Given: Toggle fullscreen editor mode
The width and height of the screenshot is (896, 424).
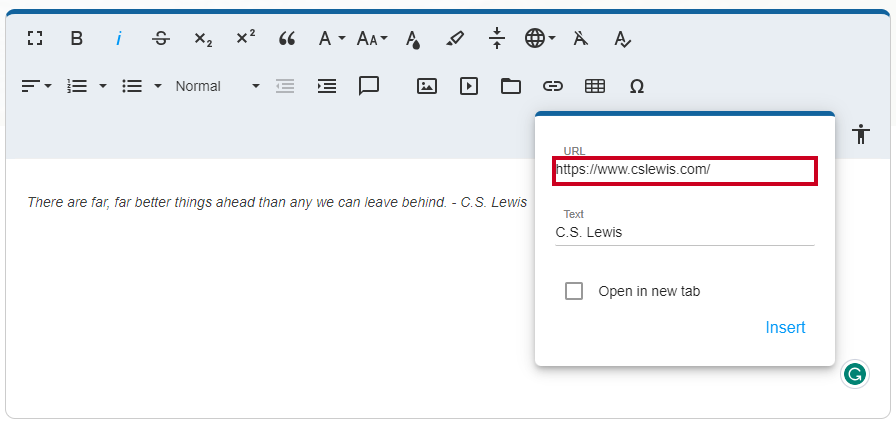Looking at the screenshot, I should (35, 39).
